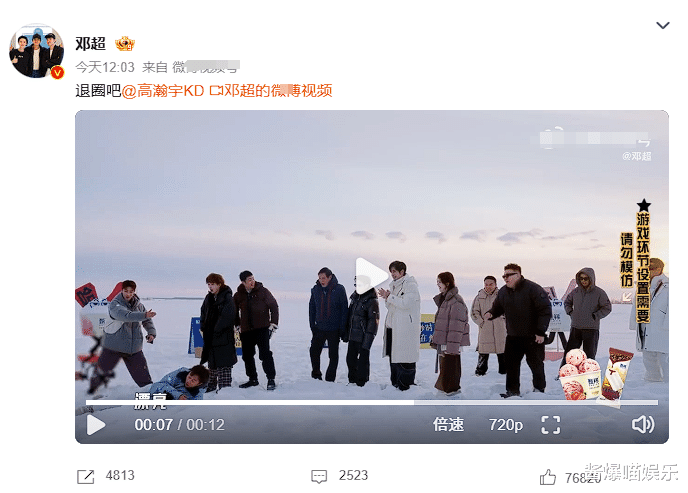The image size is (688, 493).
Task: Click the comment bubble icon
Action: pyautogui.click(x=319, y=476)
